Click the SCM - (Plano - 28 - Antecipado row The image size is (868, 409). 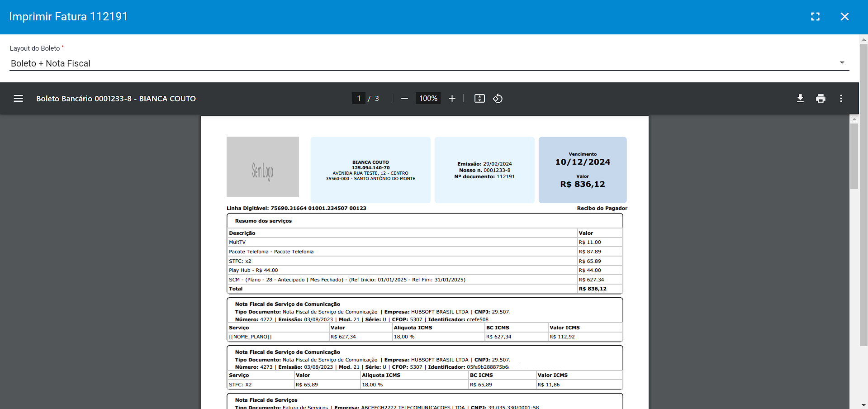(425, 280)
